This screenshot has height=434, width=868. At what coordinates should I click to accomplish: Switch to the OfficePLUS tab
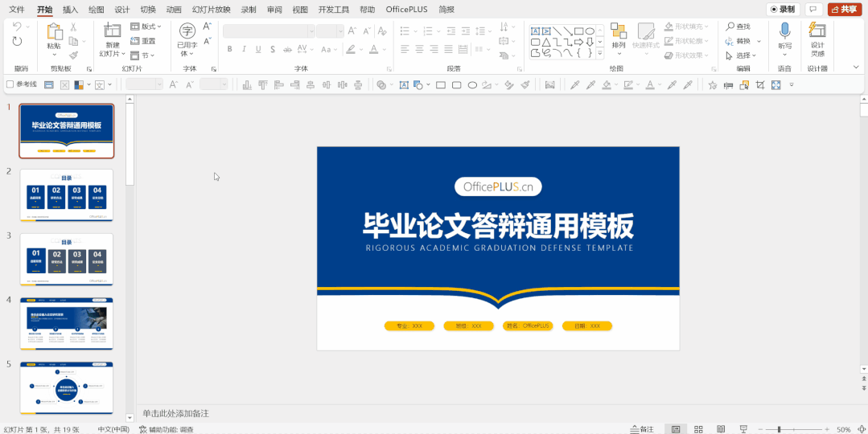pyautogui.click(x=408, y=10)
